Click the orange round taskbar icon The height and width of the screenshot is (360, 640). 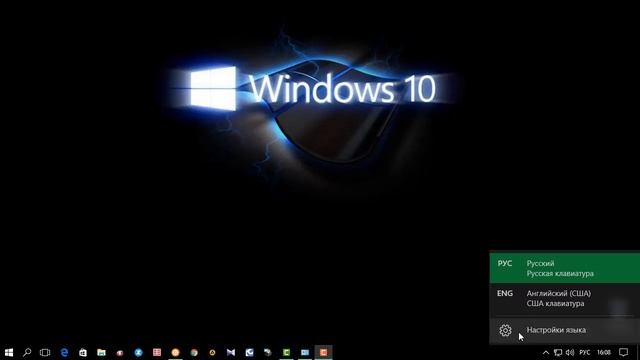(176, 352)
